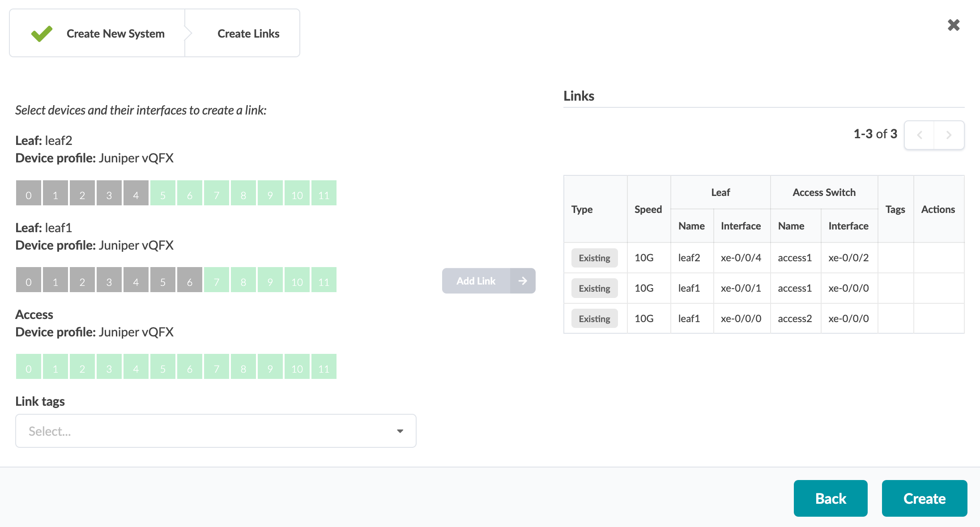
Task: Go to the next links page
Action: pyautogui.click(x=949, y=135)
